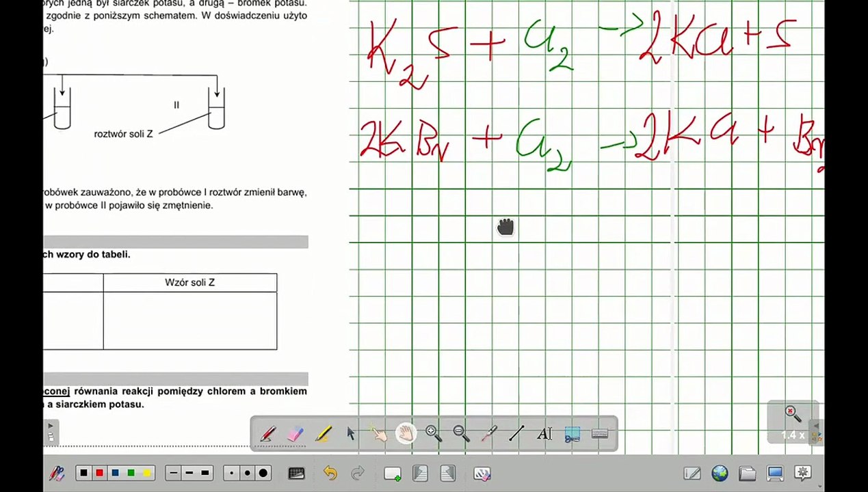Screen dimensions: 868x492
Task: Open the documents folder mode
Action: [747, 473]
